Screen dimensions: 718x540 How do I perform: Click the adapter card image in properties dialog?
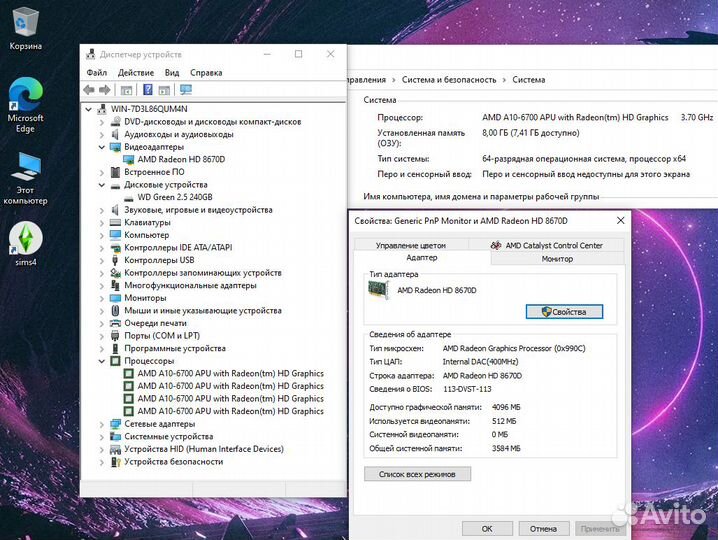pyautogui.click(x=378, y=290)
